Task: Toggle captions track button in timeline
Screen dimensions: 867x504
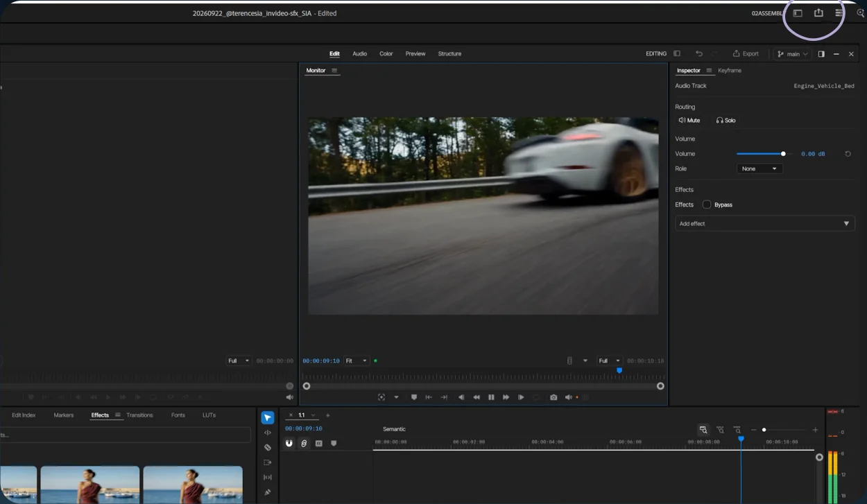Action: pos(319,443)
